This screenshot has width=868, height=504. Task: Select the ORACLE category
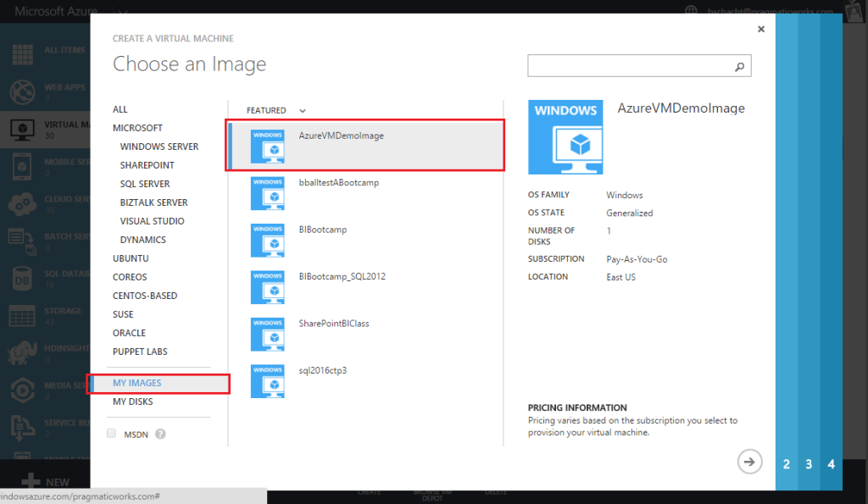coord(129,333)
